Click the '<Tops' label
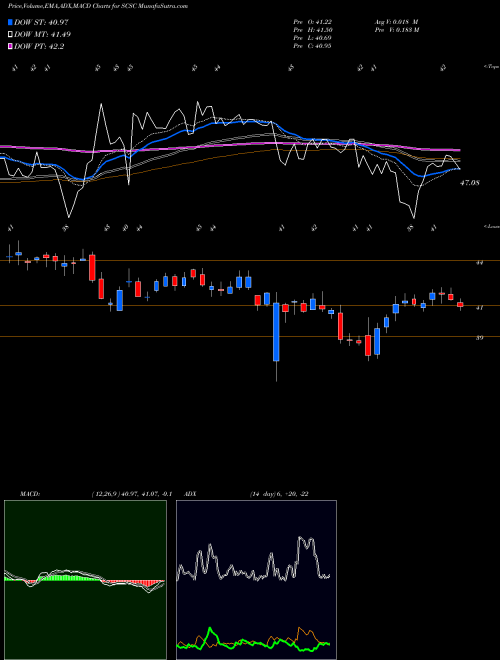The height and width of the screenshot is (660, 500). click(491, 67)
